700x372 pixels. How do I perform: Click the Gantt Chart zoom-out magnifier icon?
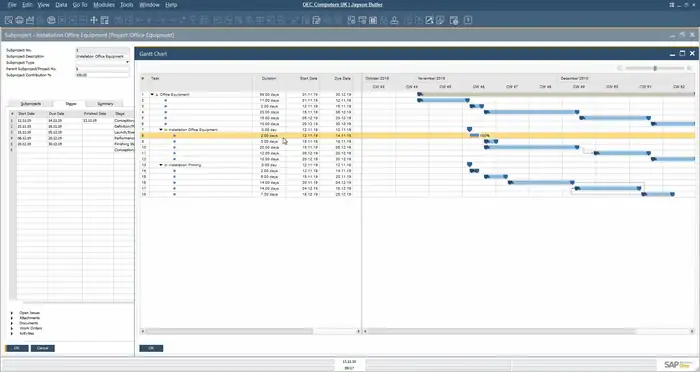(x=620, y=68)
